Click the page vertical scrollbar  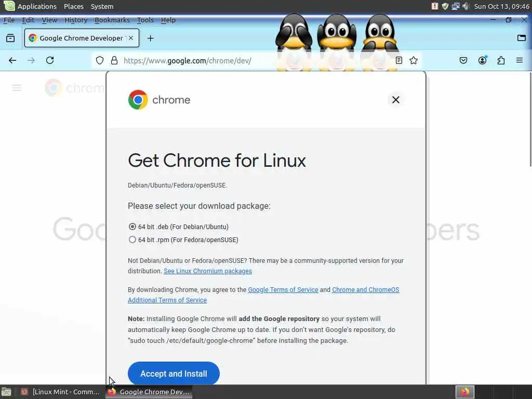coord(530,119)
